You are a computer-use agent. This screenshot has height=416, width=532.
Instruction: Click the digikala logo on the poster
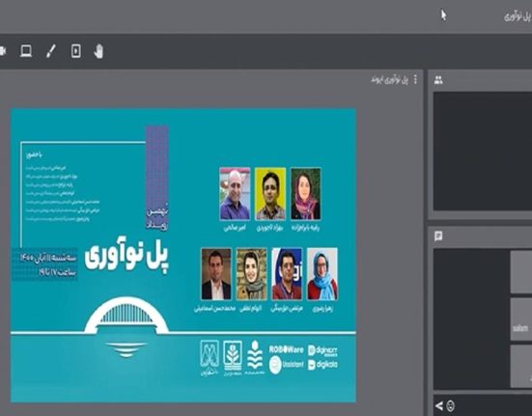point(322,365)
